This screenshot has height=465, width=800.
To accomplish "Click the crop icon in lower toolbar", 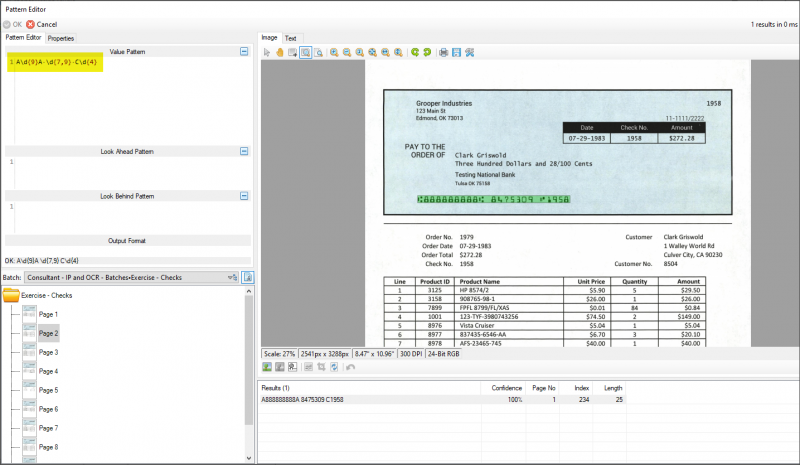I will [321, 367].
